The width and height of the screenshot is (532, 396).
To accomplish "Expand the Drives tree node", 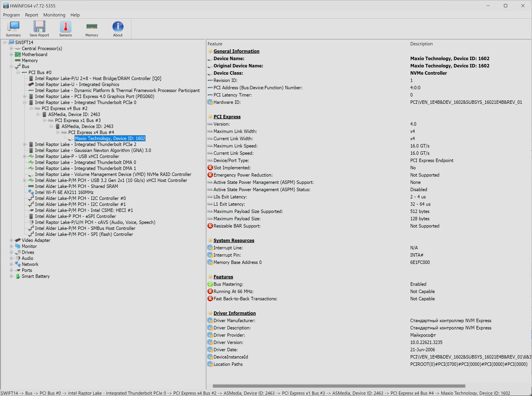I will point(11,252).
